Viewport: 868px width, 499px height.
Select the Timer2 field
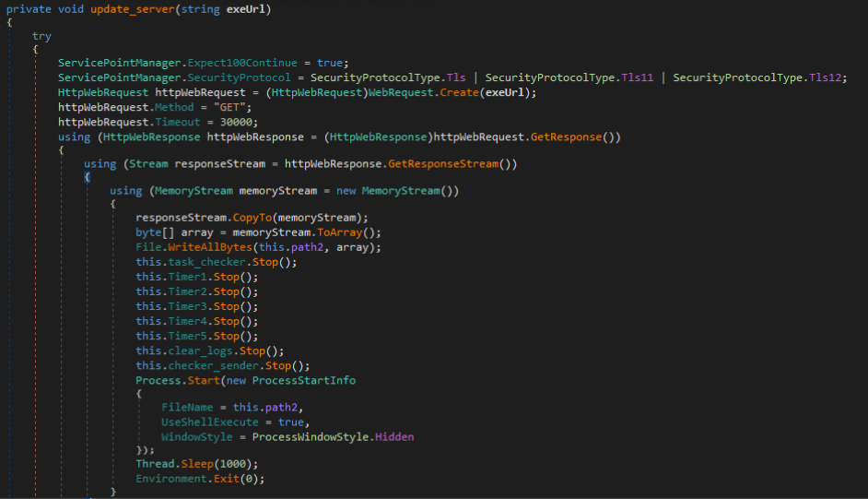tap(188, 291)
